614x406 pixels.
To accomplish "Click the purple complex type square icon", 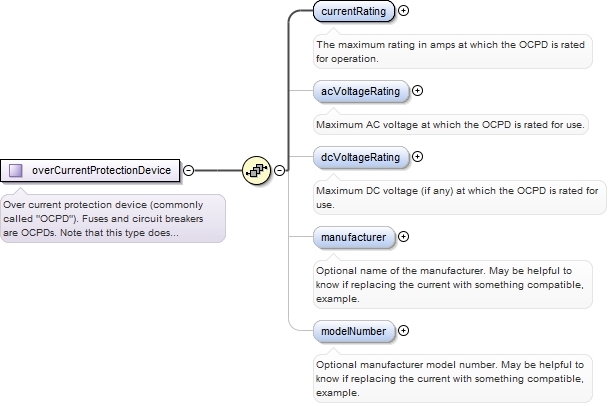I will pos(16,170).
